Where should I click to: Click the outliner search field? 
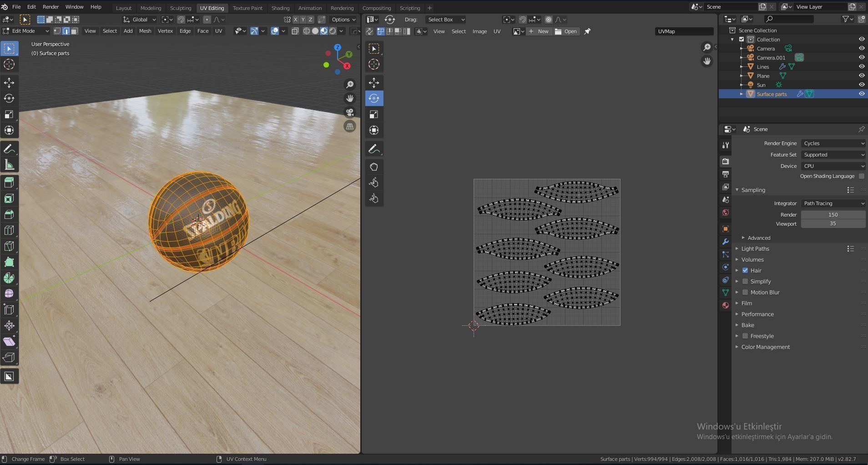click(789, 19)
